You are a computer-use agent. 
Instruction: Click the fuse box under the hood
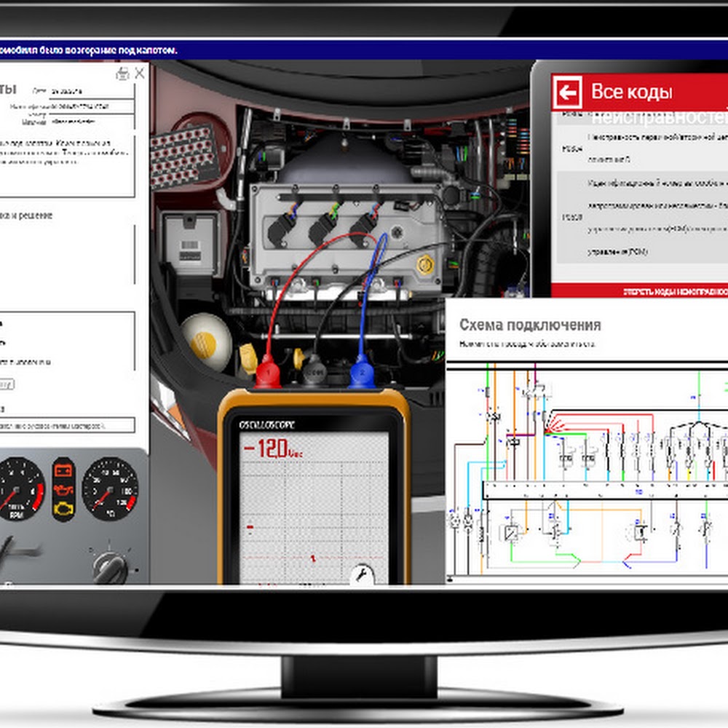pyautogui.click(x=185, y=157)
